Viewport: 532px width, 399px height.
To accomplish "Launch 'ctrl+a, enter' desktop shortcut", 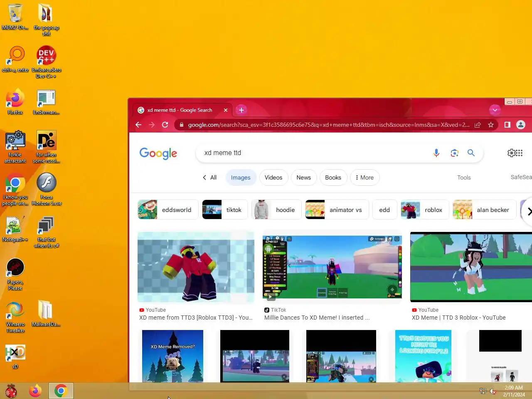I will [x=15, y=59].
